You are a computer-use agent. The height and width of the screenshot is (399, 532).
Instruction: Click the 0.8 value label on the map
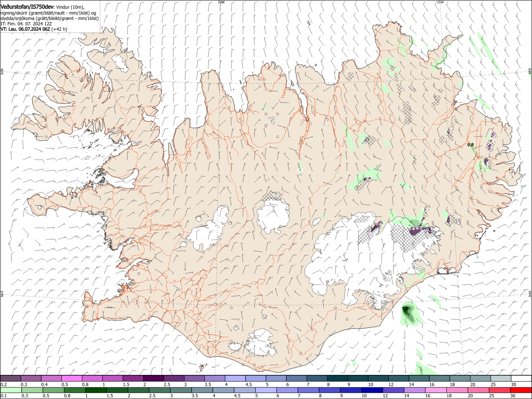click(x=470, y=145)
